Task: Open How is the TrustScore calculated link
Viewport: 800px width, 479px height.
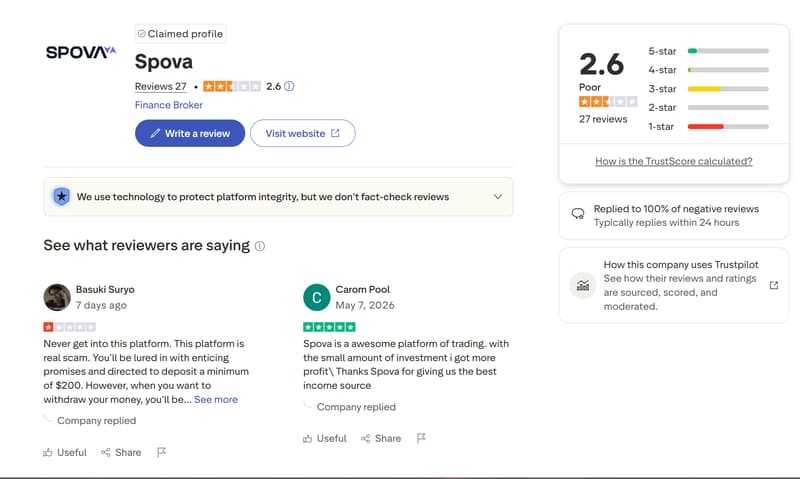Action: (x=673, y=161)
